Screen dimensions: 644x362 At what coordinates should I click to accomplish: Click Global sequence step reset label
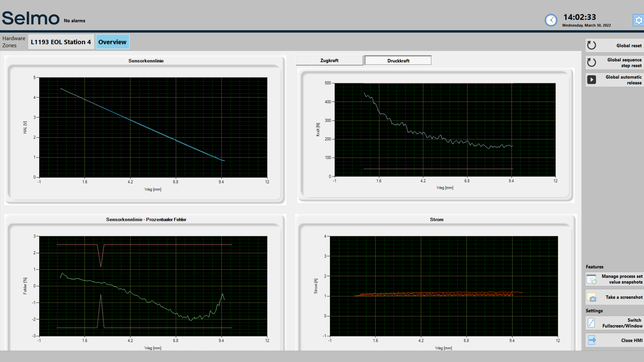[x=624, y=63]
